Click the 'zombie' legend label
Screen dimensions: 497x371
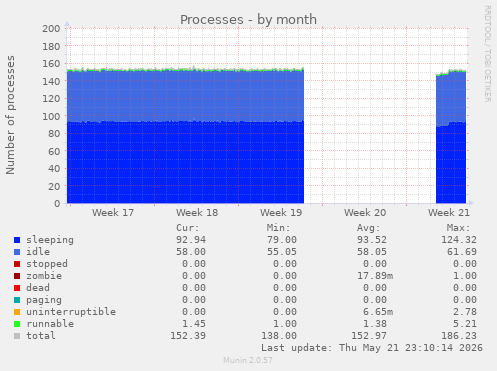44,276
